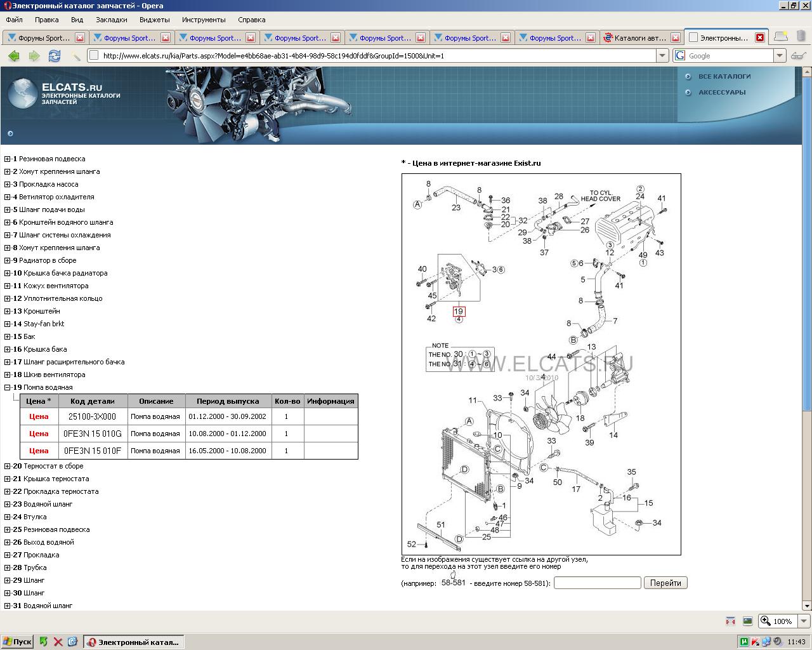Open the address bar history dropdown

point(662,56)
